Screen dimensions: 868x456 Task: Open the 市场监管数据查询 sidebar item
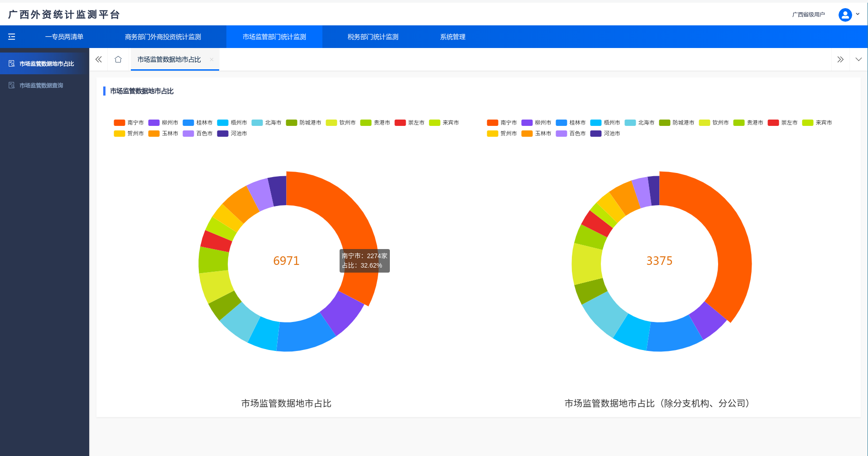pyautogui.click(x=41, y=85)
